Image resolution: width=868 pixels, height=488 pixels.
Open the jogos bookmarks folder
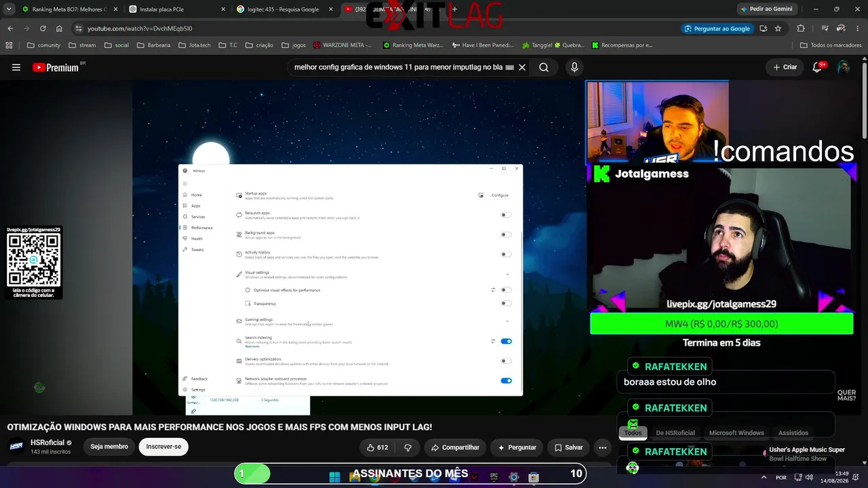pyautogui.click(x=293, y=45)
